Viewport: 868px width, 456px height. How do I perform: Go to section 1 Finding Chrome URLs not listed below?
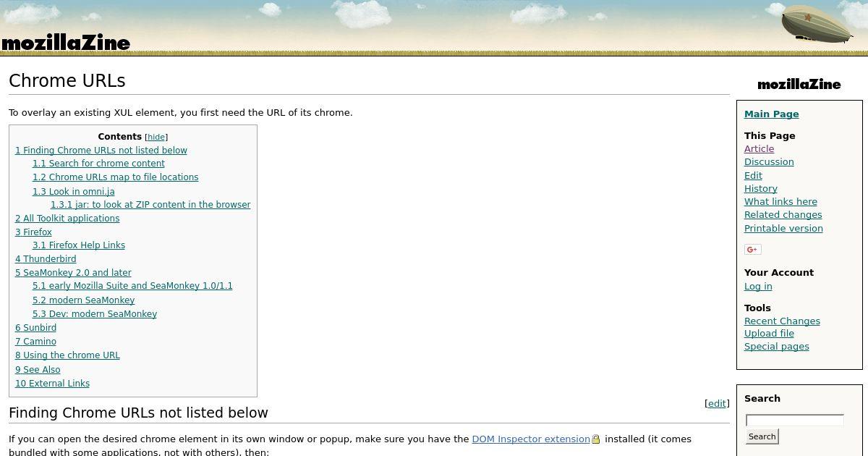pos(101,151)
